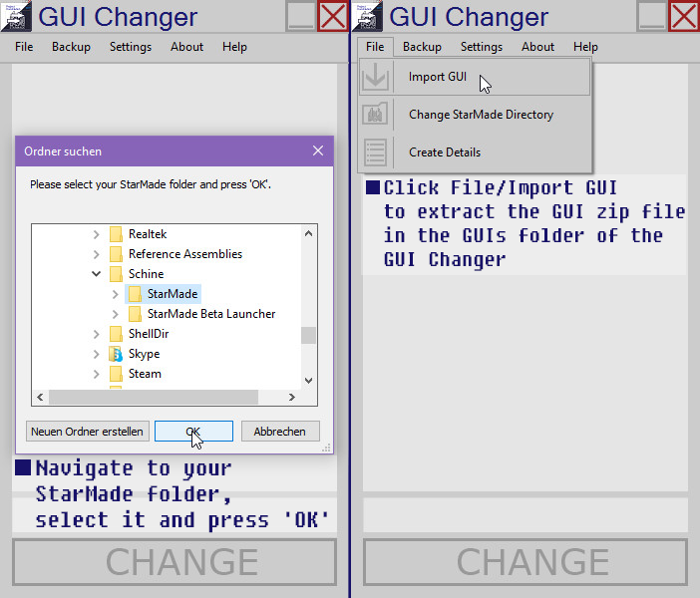Expand the Realtek folder node
Image resolution: width=700 pixels, height=598 pixels.
coord(96,234)
